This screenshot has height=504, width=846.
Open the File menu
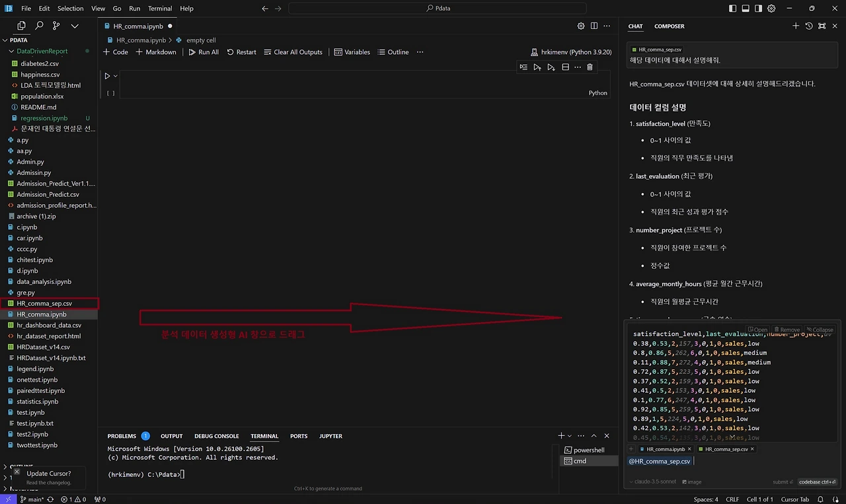[26, 9]
